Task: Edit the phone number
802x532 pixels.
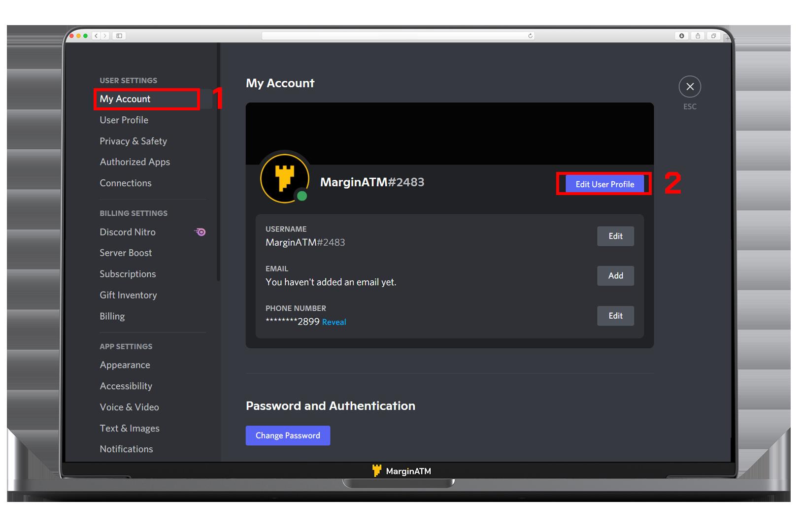Action: (x=615, y=316)
